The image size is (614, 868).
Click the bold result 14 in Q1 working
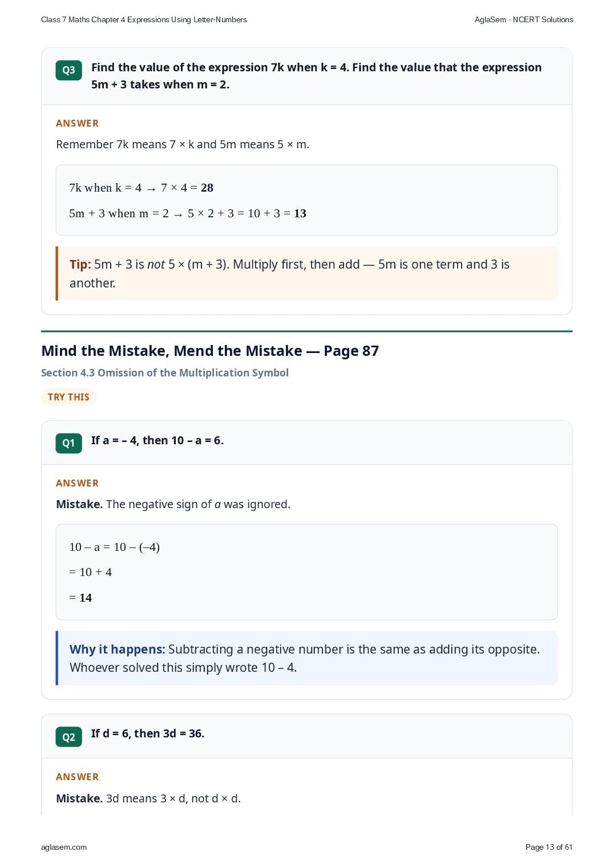(86, 598)
